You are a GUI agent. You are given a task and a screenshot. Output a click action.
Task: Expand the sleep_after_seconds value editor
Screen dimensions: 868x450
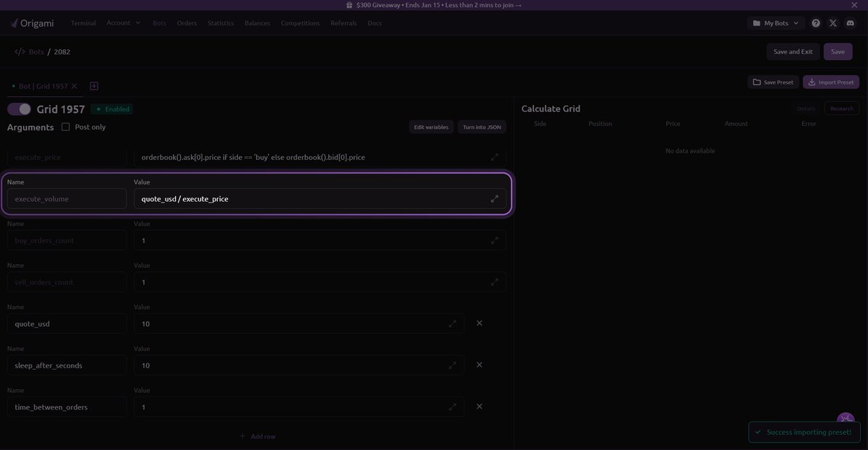453,365
